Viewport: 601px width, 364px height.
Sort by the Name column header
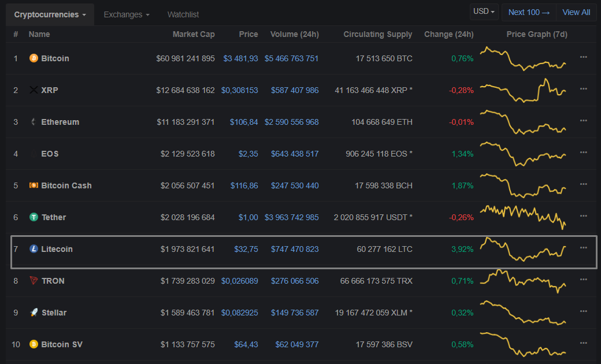tap(39, 34)
